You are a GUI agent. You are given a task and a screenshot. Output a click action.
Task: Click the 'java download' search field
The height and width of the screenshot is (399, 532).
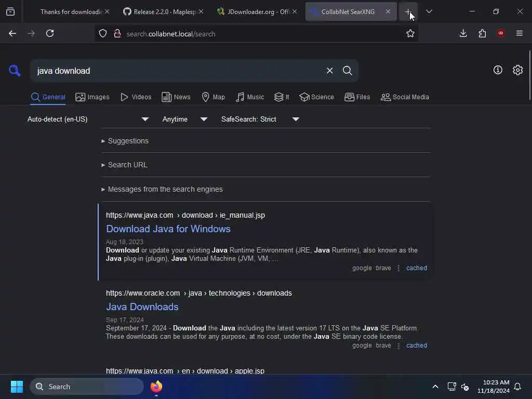tap(177, 71)
